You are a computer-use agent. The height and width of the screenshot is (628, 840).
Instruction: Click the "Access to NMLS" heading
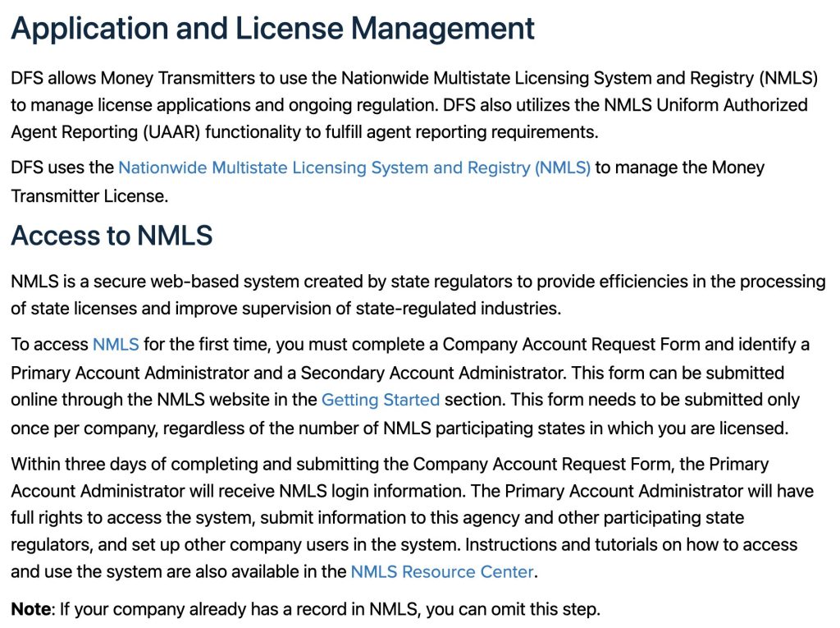(112, 236)
